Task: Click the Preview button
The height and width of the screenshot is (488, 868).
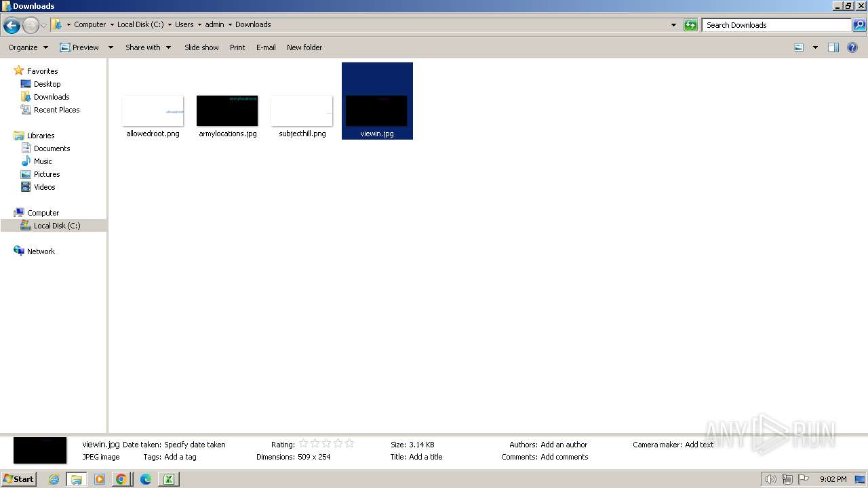Action: click(x=79, y=47)
